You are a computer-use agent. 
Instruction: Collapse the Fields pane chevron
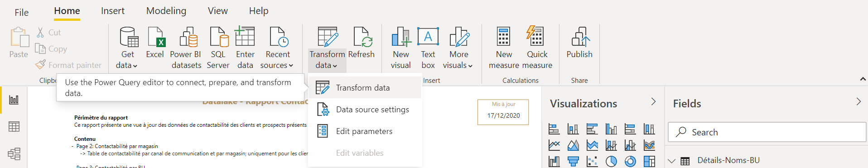[858, 101]
